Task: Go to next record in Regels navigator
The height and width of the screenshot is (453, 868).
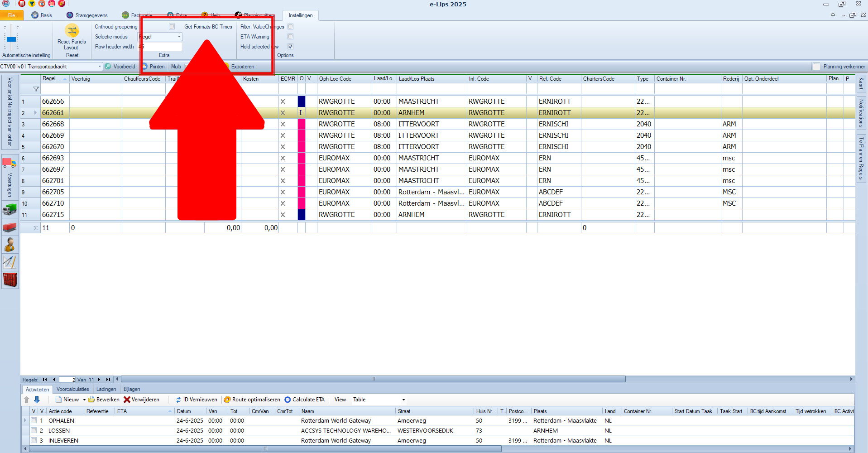Action: 99,380
